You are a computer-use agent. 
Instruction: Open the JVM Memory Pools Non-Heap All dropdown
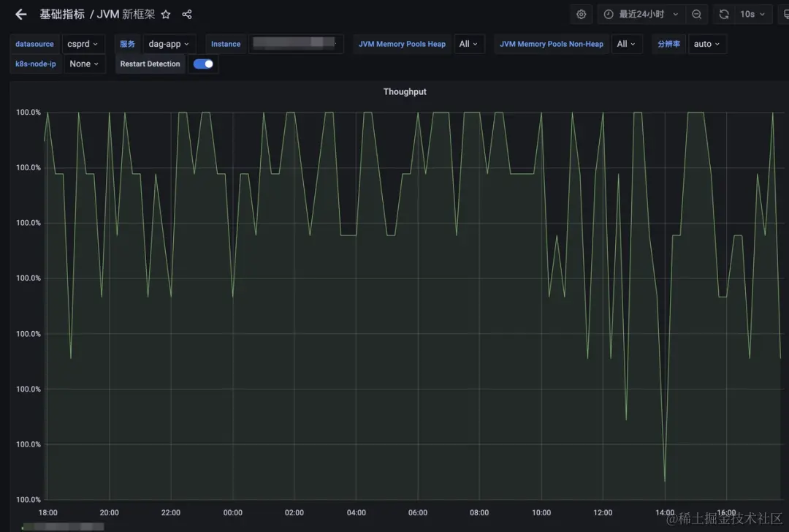[x=626, y=44]
